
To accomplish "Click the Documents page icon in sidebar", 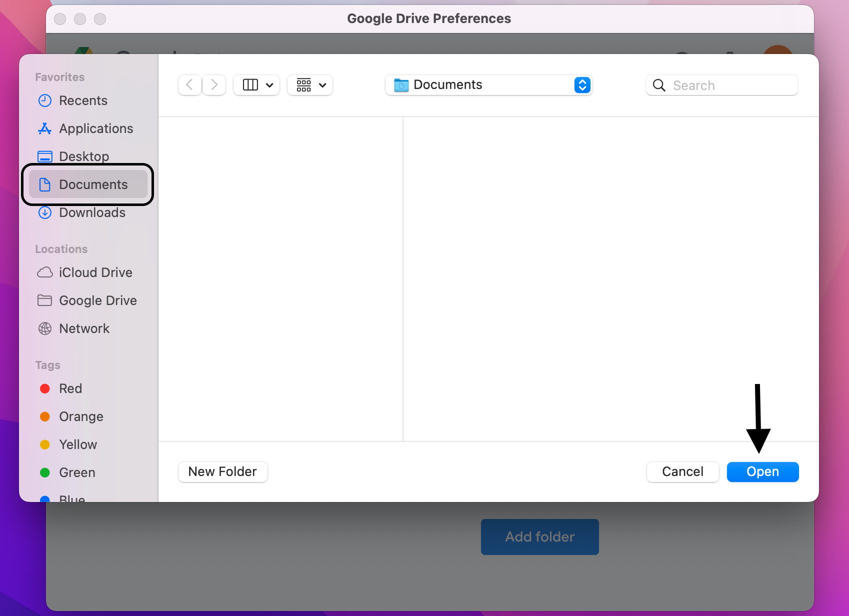I will pyautogui.click(x=45, y=184).
